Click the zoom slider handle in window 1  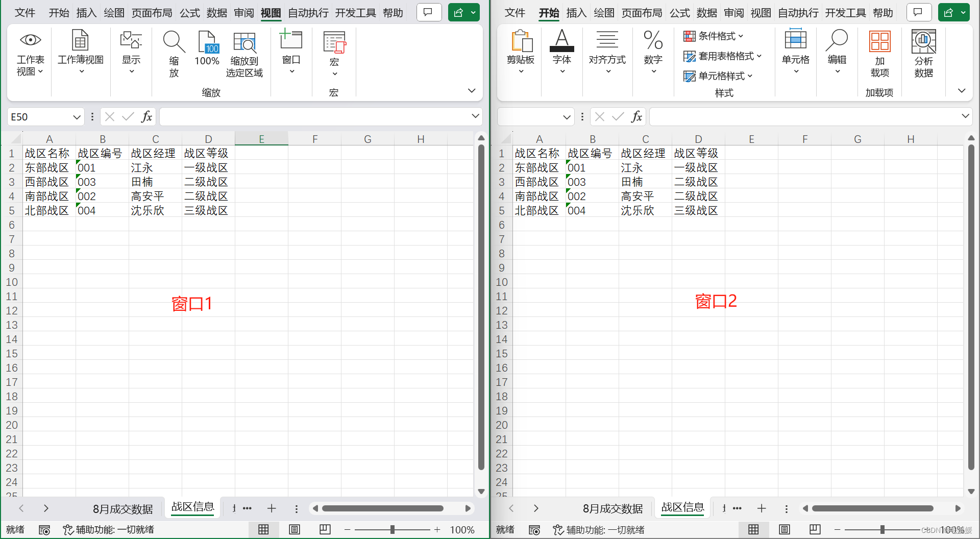pos(393,530)
